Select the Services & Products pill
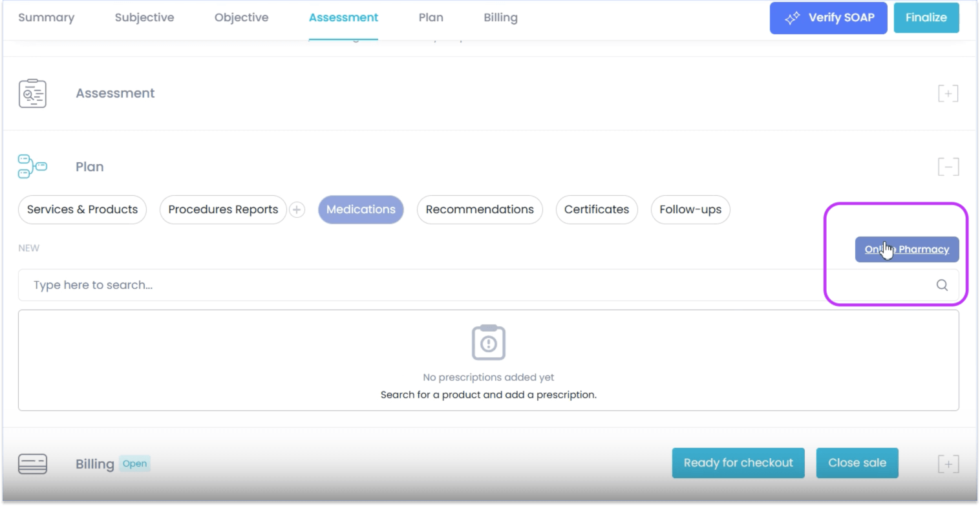 coord(82,209)
